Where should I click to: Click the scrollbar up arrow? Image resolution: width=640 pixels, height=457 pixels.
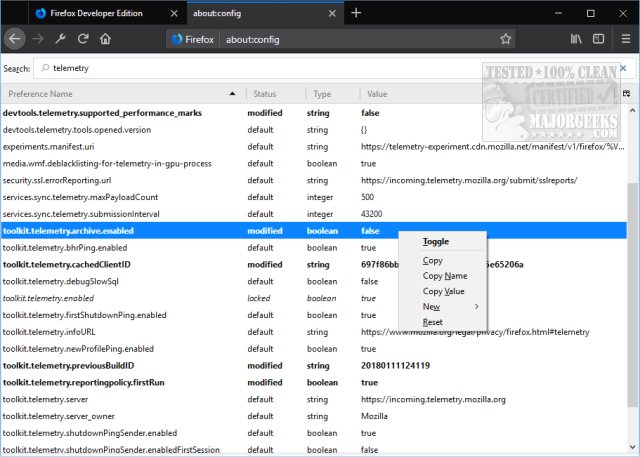click(x=633, y=110)
